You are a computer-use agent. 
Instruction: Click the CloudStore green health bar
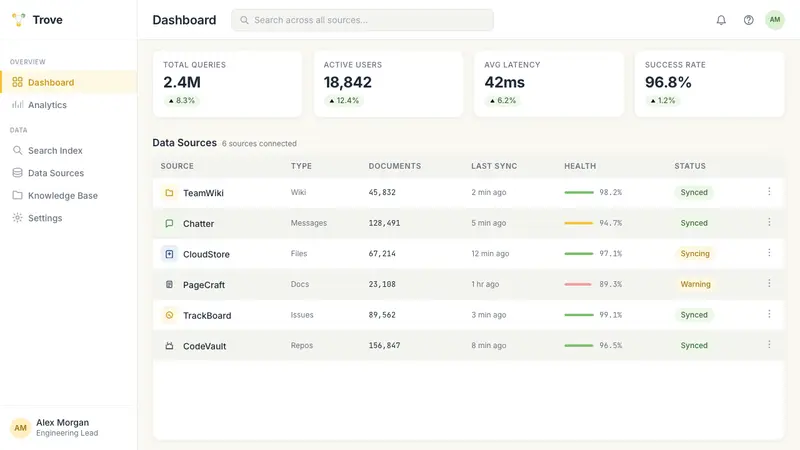(579, 254)
